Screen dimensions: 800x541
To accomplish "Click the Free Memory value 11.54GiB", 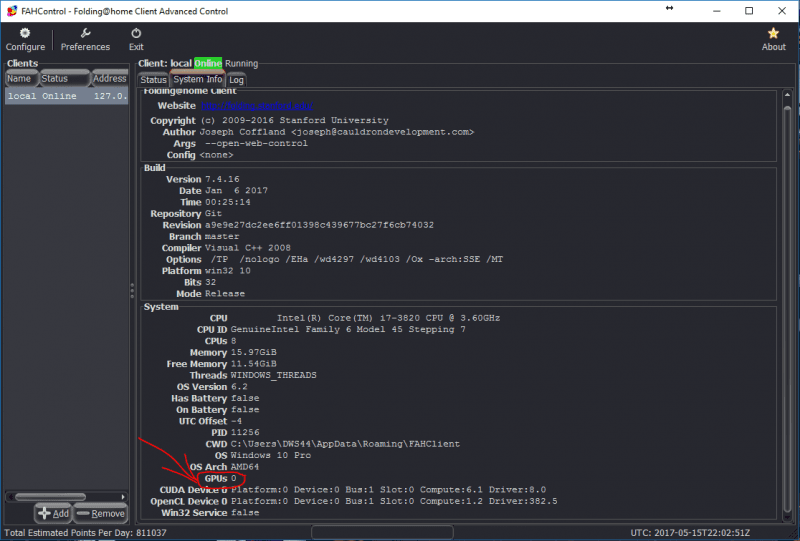I will 254,364.
